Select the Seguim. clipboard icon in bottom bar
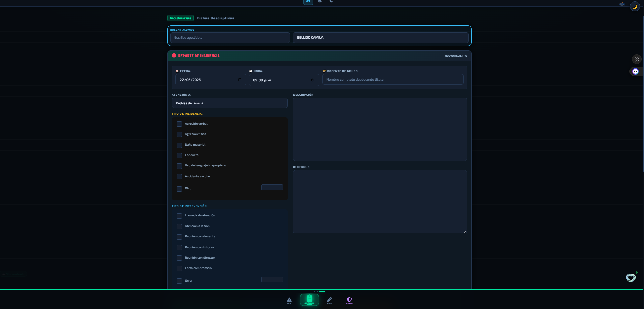The height and width of the screenshot is (309, 644). (309, 300)
